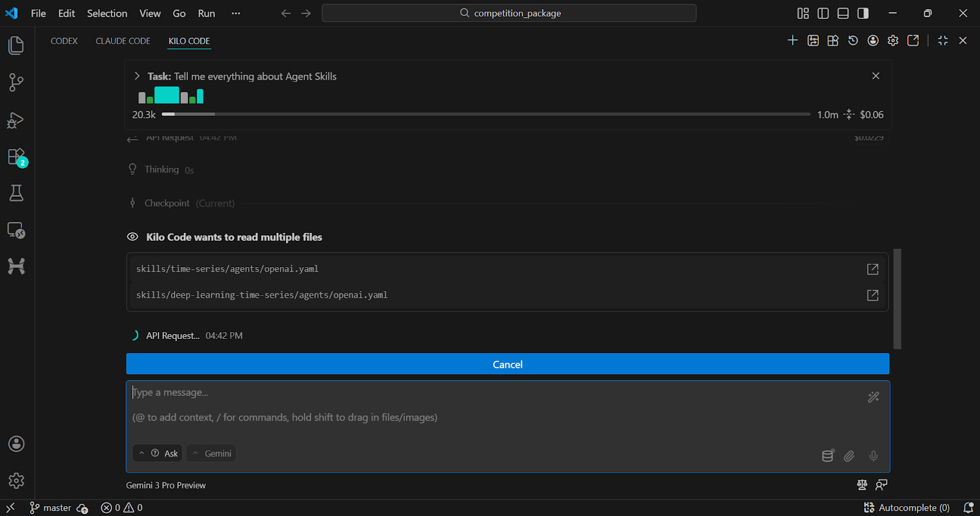
Task: Enhance prompt with wand icon
Action: coord(873,397)
